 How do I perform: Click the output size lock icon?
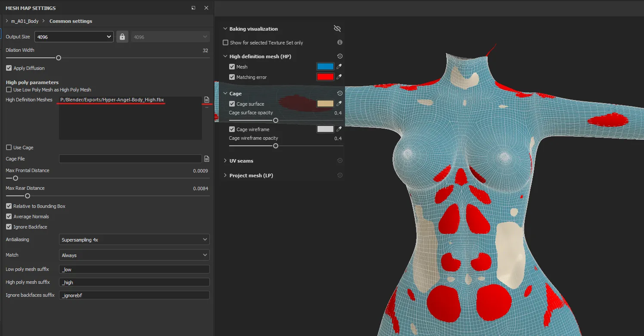(x=123, y=37)
